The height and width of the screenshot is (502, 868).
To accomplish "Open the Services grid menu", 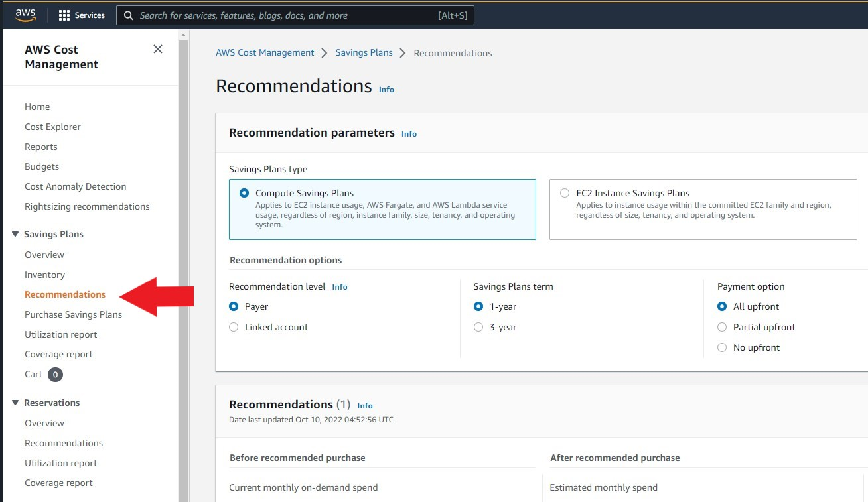I will (82, 15).
